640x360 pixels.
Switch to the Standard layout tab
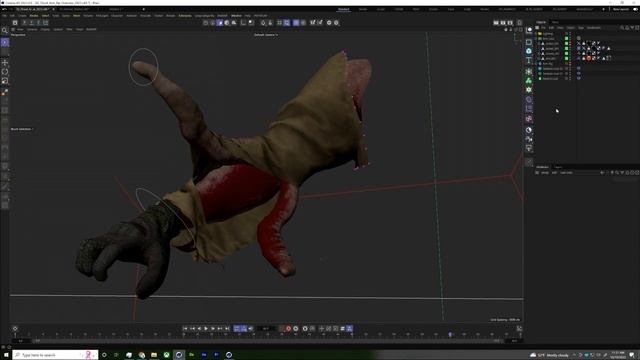344,9
